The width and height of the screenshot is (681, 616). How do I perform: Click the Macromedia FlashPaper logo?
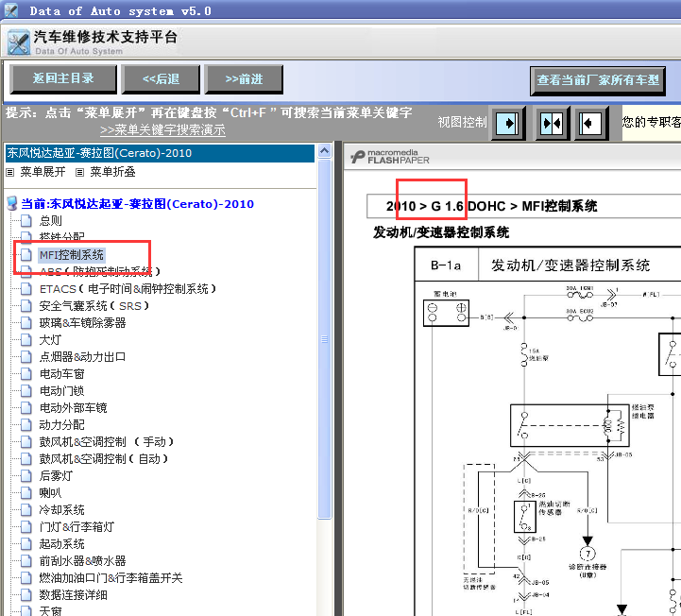(390, 157)
